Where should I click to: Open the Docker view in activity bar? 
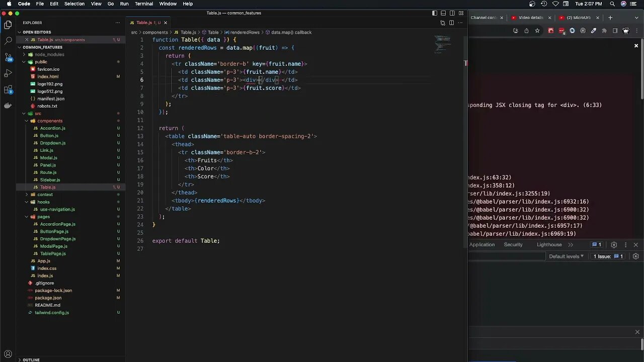[8, 106]
